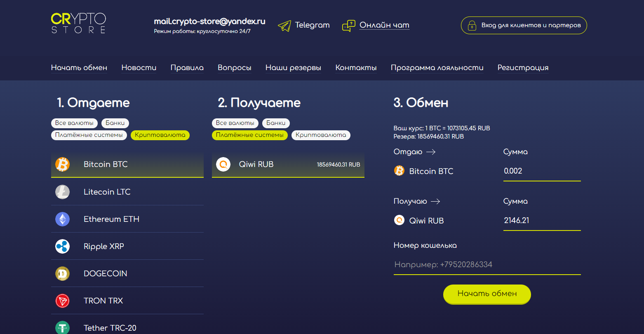Screen dimensions: 644x334
Task: Click the Ethereum diamond icon
Action: click(x=63, y=219)
